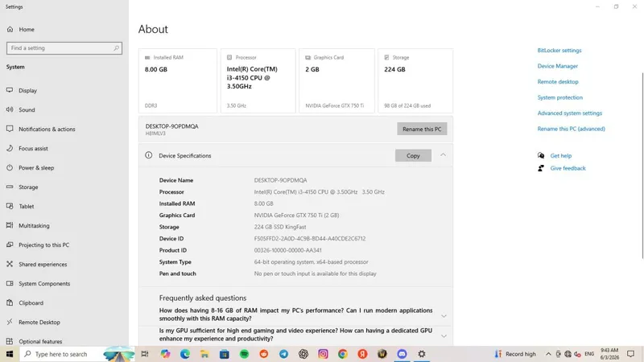Expand the GPU gaming FAQ question
The height and width of the screenshot is (362, 644).
444,335
